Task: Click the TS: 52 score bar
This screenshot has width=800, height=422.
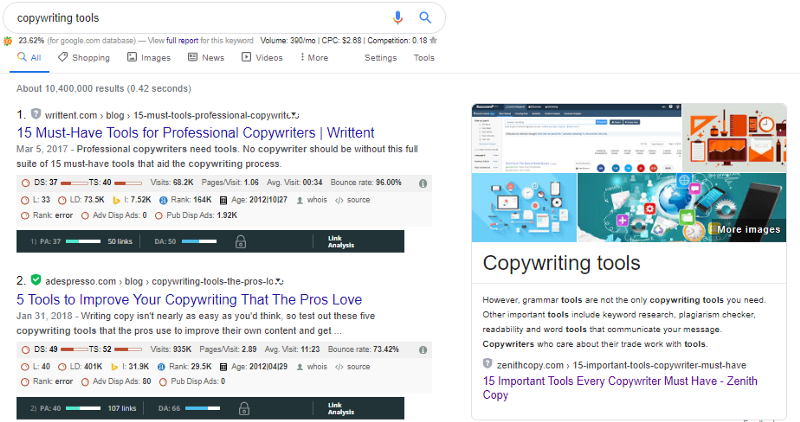Action: tap(128, 350)
